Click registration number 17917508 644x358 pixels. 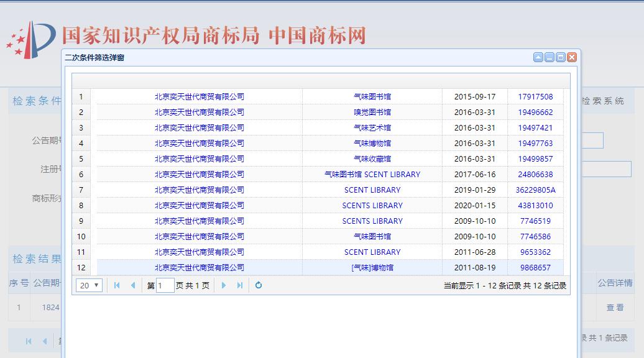535,97
